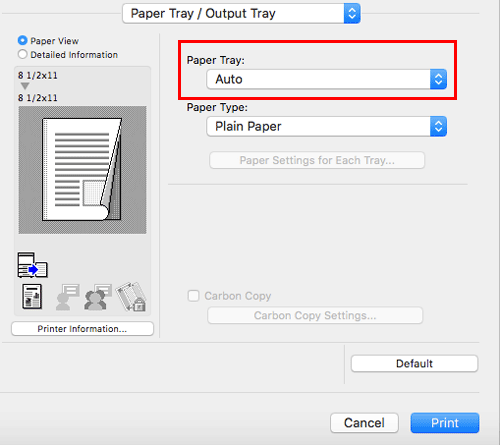Image resolution: width=500 pixels, height=445 pixels.
Task: Select the Detailed Information radio button
Action: pyautogui.click(x=22, y=54)
